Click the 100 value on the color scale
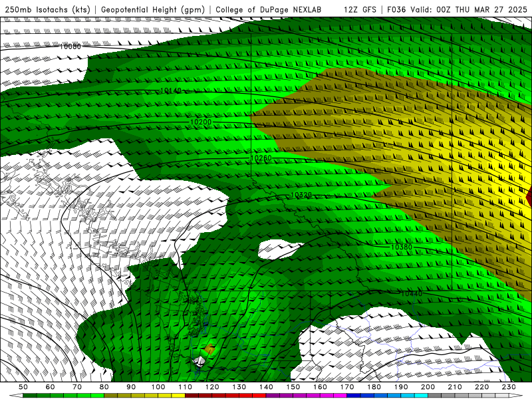Viewport: 532px width, 399px height. (x=158, y=387)
